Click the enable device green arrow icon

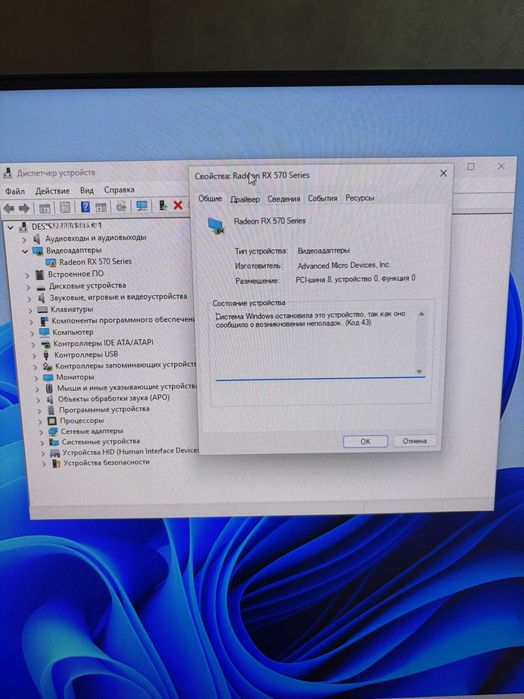pos(163,206)
